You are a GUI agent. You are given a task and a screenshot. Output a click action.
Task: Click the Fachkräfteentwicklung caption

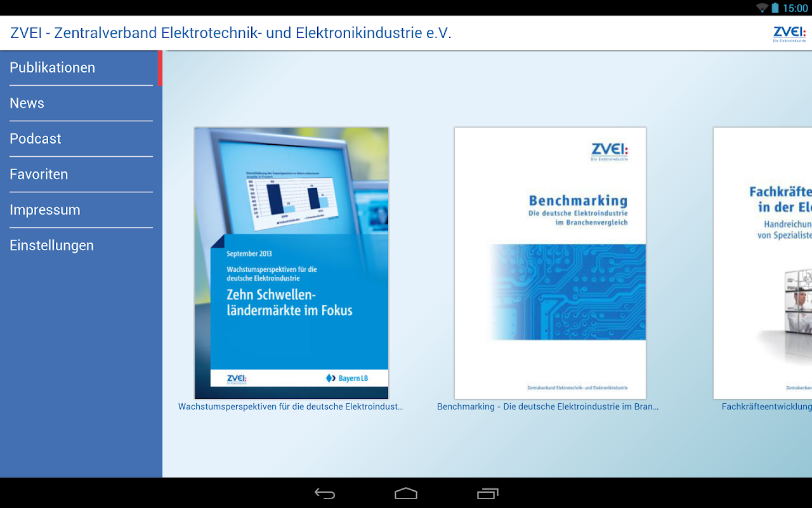(767, 406)
